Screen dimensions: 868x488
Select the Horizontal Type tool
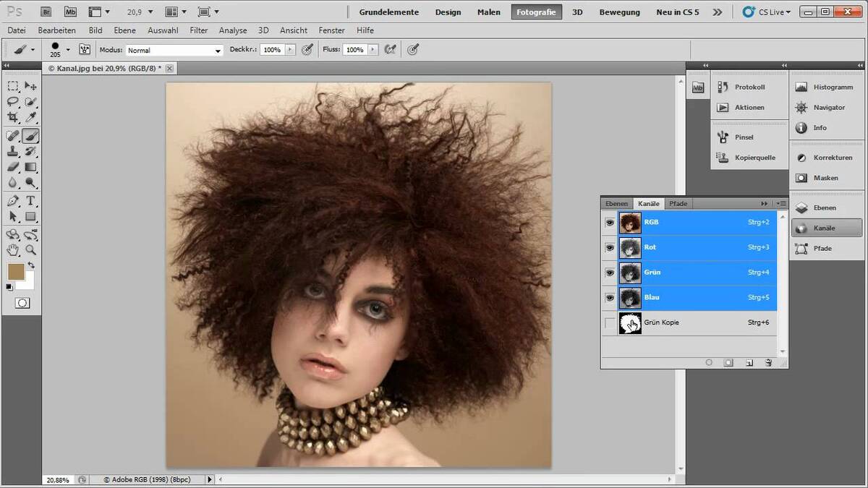(x=30, y=200)
